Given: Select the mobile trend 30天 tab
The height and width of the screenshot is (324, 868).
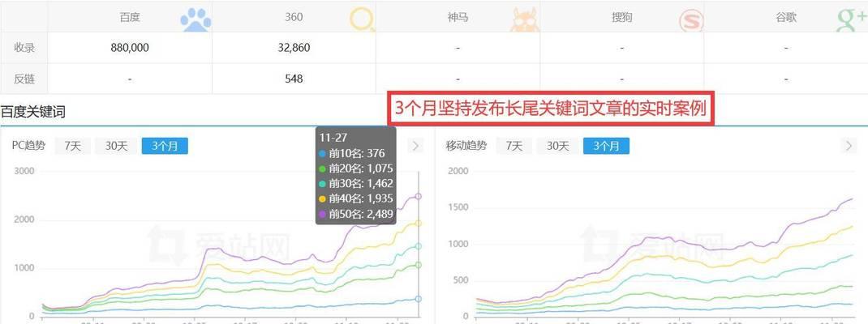Looking at the screenshot, I should tap(557, 146).
